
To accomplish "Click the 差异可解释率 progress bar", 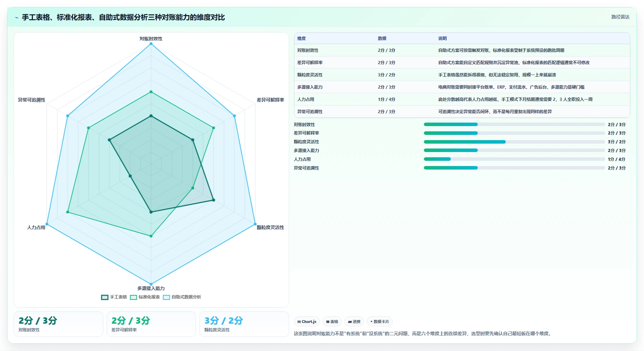I will 514,133.
